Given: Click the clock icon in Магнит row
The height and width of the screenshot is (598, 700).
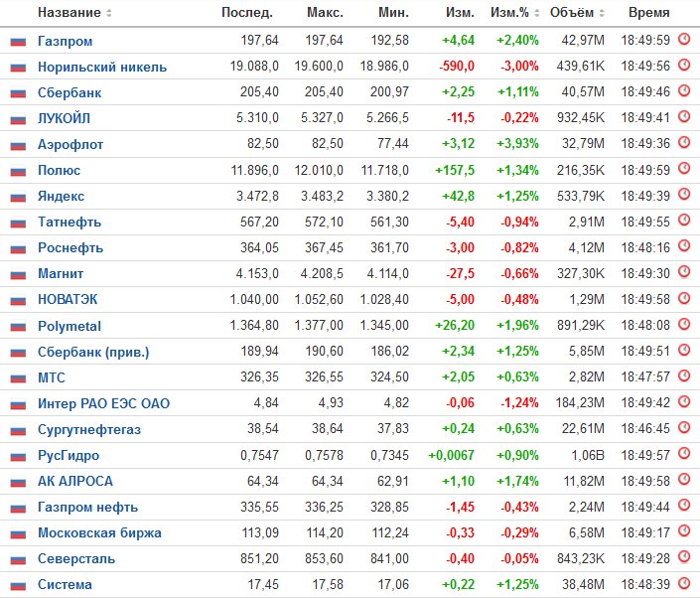Looking at the screenshot, I should click(684, 272).
